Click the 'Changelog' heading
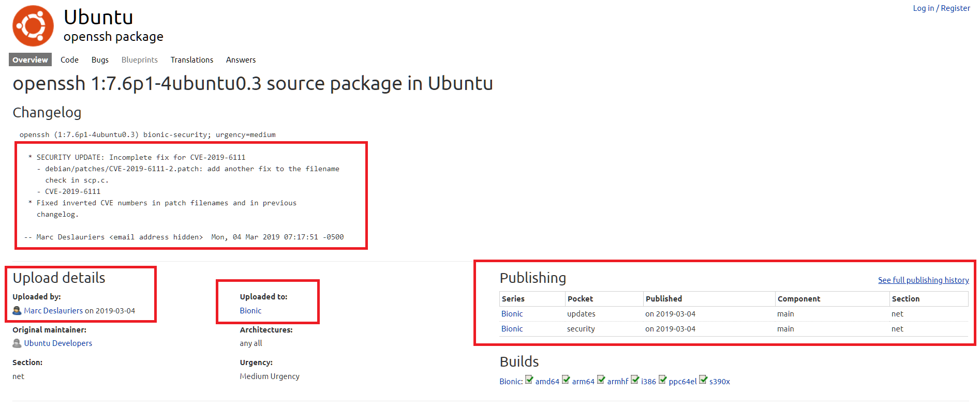The height and width of the screenshot is (408, 980). pyautogui.click(x=47, y=113)
